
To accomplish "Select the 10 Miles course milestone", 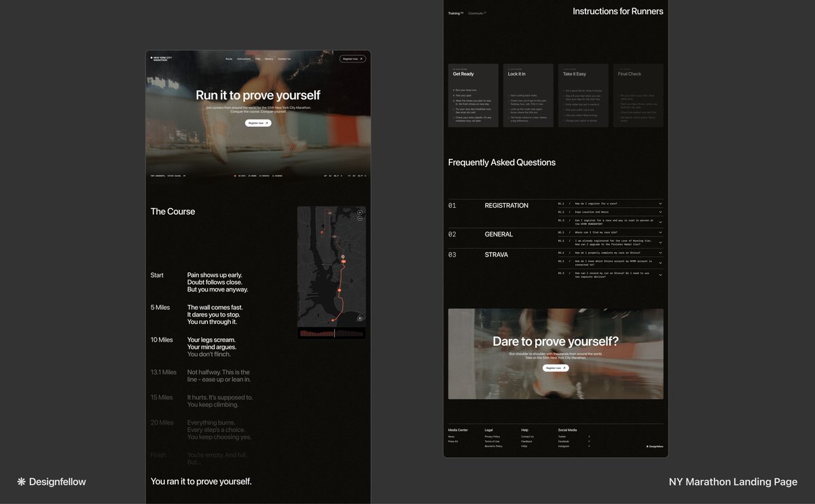I will [x=162, y=340].
